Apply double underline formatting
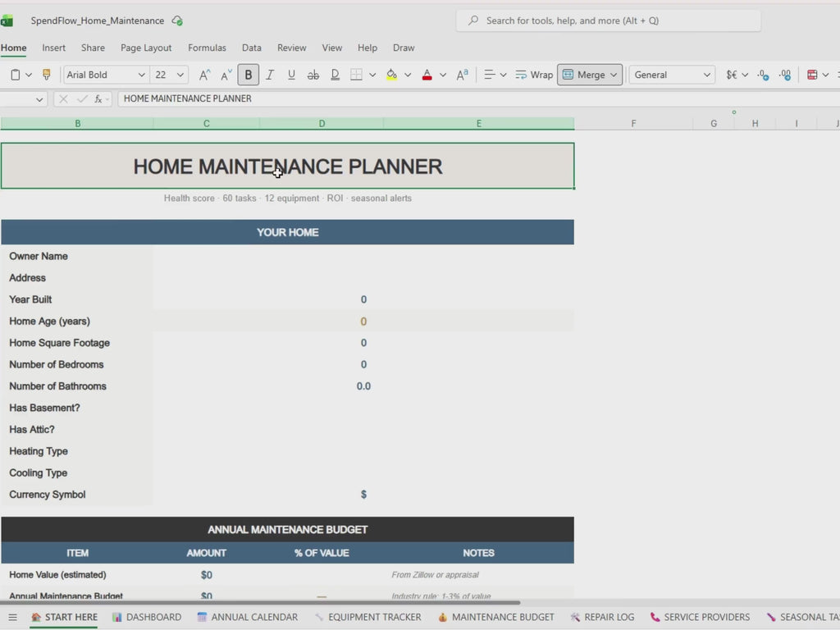Image resolution: width=840 pixels, height=630 pixels. 335,75
